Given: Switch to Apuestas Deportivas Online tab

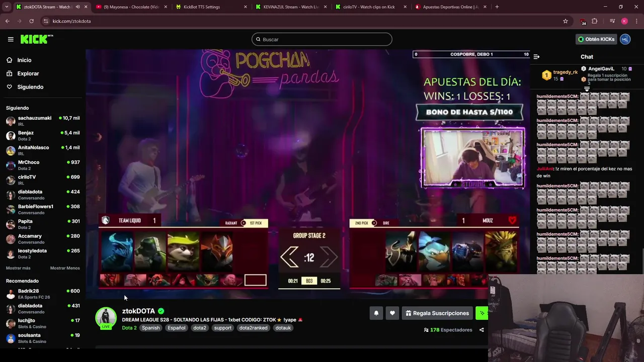Looking at the screenshot, I should pyautogui.click(x=450, y=7).
